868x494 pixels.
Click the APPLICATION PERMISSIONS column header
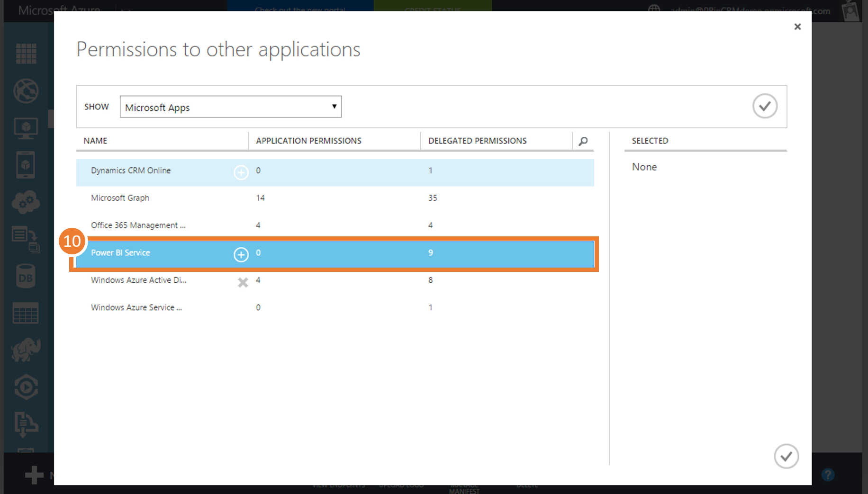tap(308, 141)
